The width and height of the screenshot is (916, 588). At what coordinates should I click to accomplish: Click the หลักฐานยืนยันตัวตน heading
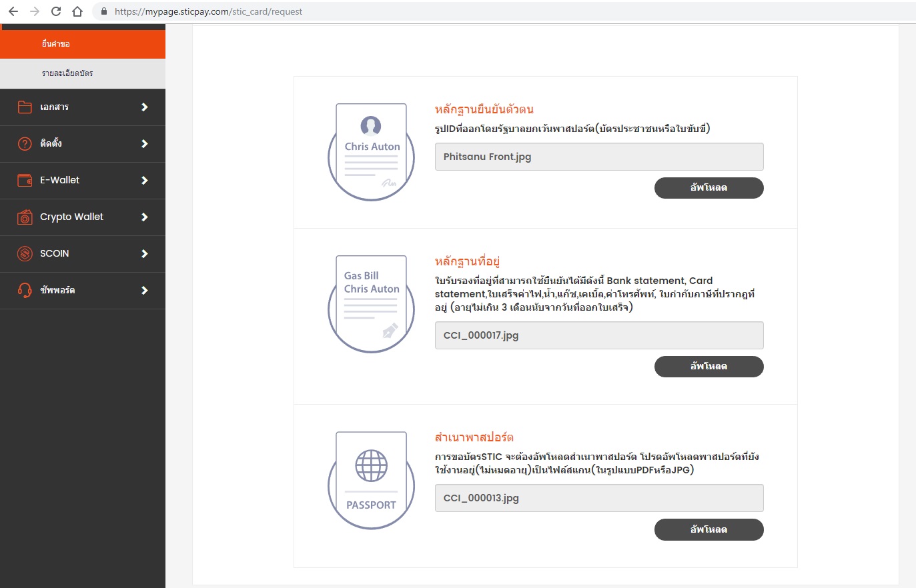click(484, 109)
